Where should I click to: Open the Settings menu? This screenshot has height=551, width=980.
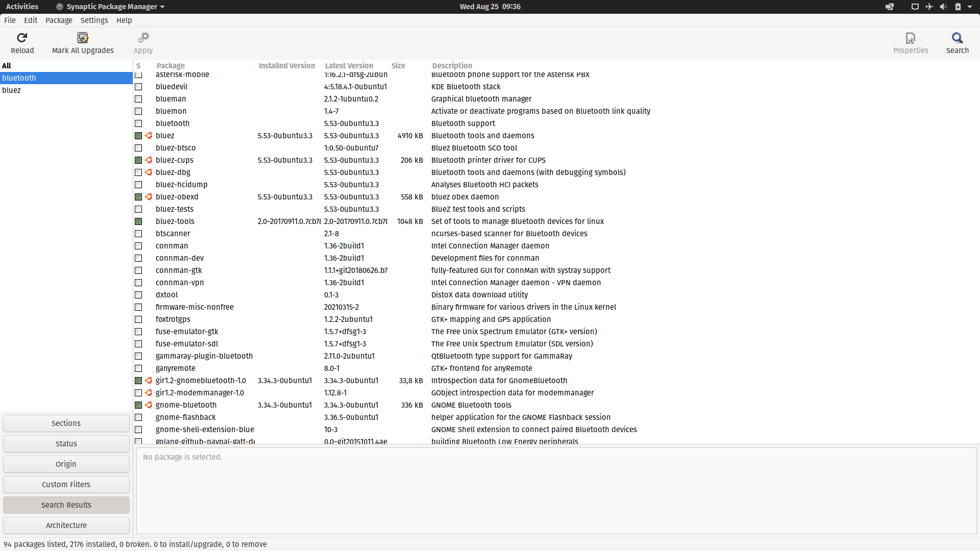coord(94,20)
